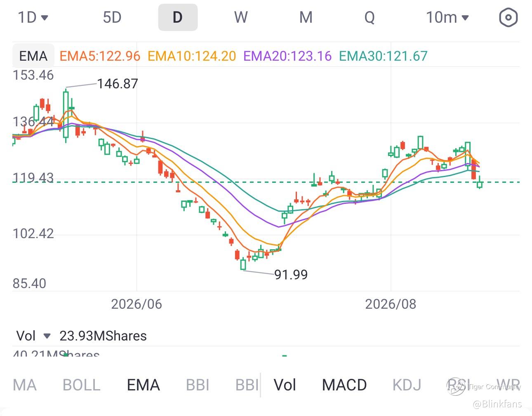Viewport: 532px width, 416px height.
Task: Select the BOLL overlay indicator
Action: (82, 385)
